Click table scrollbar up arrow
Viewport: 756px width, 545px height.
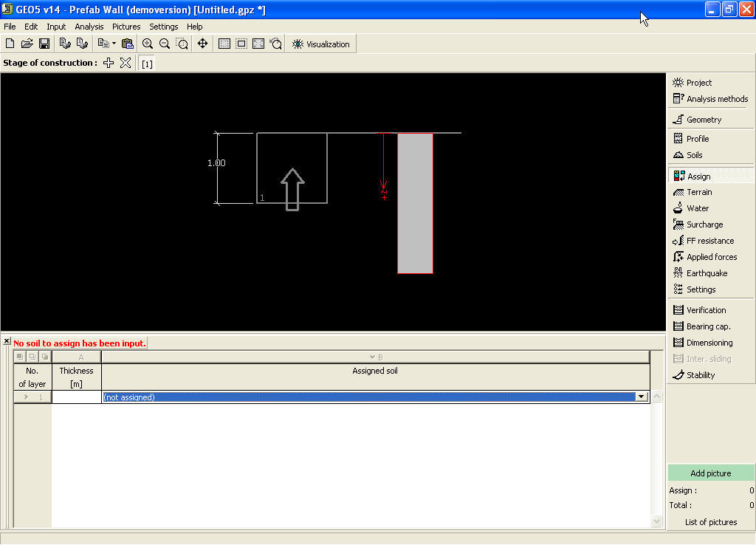pos(656,397)
